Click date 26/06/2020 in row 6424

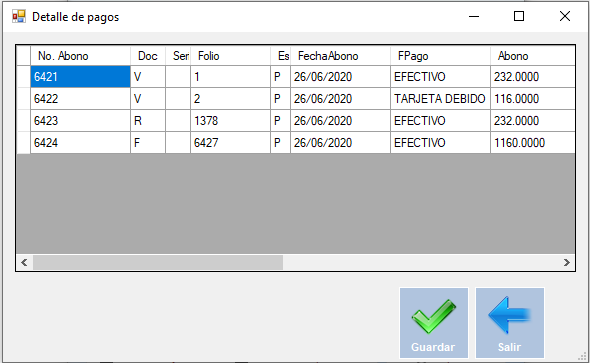point(340,143)
